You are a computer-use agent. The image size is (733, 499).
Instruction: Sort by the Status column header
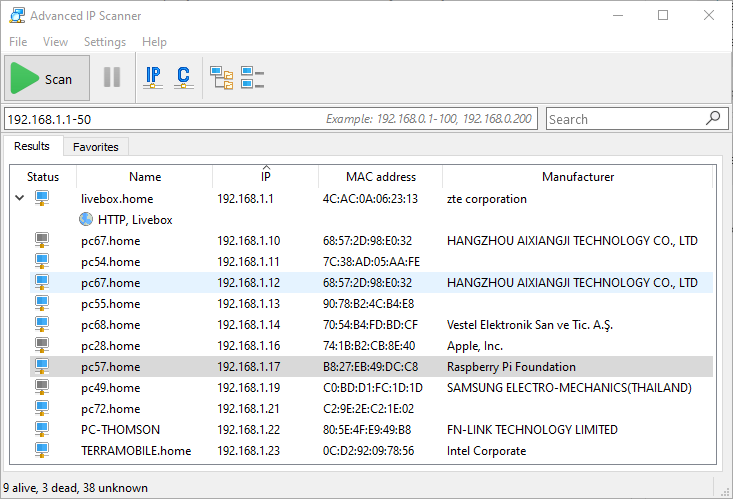(x=43, y=177)
